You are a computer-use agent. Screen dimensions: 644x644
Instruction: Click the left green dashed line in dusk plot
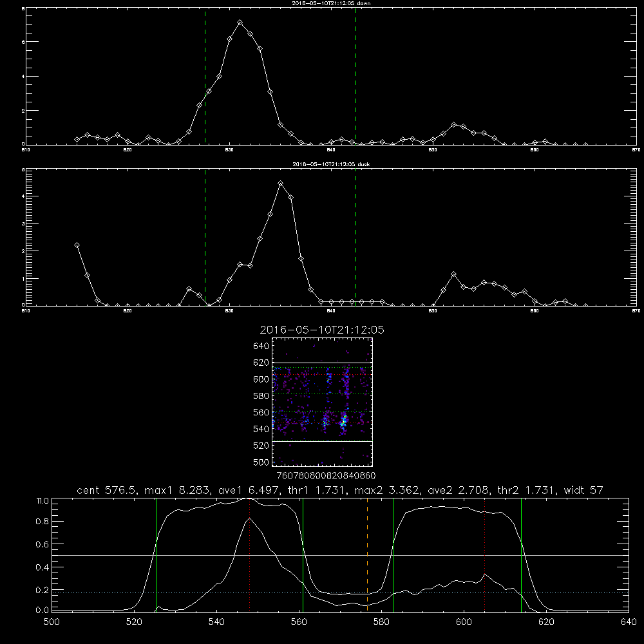(x=205, y=237)
